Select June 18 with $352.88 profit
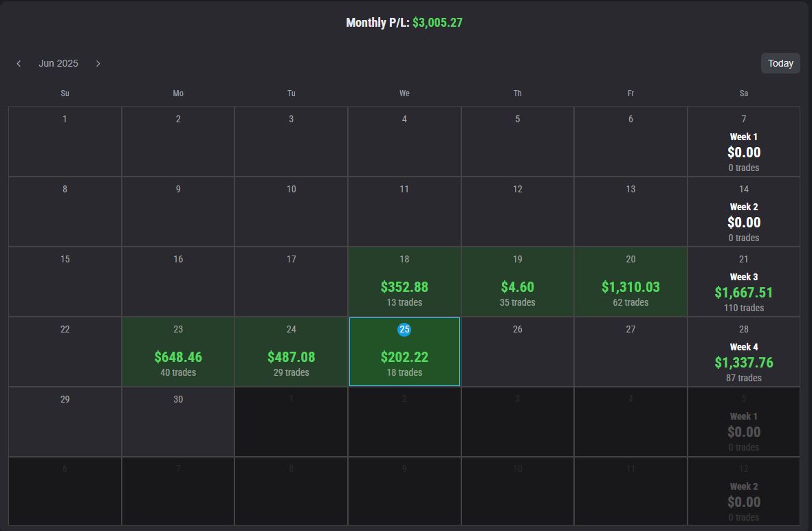812x531 pixels. point(404,282)
